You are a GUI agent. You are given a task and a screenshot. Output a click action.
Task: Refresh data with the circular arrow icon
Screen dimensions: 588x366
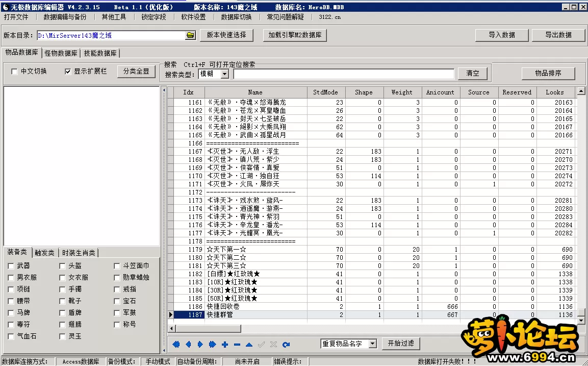point(286,344)
